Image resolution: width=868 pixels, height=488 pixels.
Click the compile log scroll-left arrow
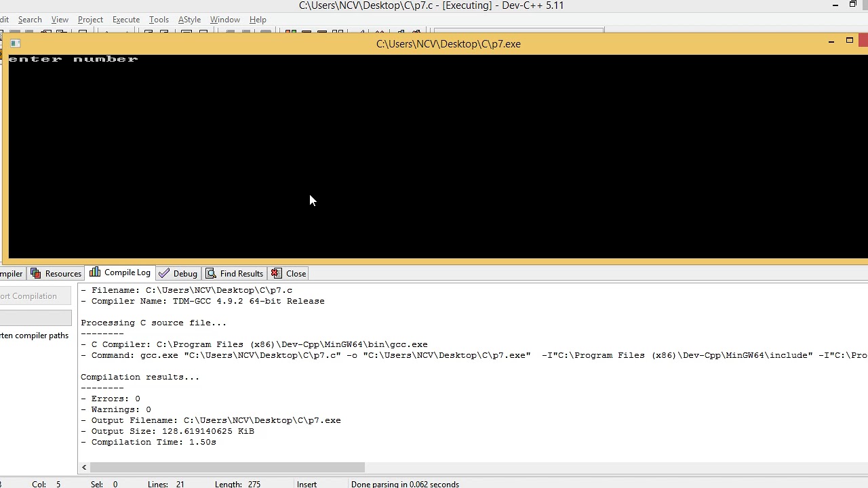[84, 467]
